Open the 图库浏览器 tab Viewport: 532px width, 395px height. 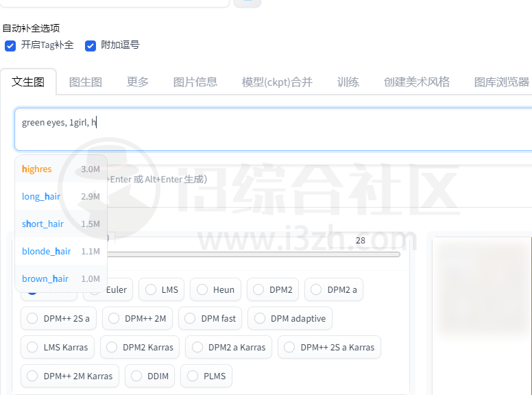[x=501, y=82]
